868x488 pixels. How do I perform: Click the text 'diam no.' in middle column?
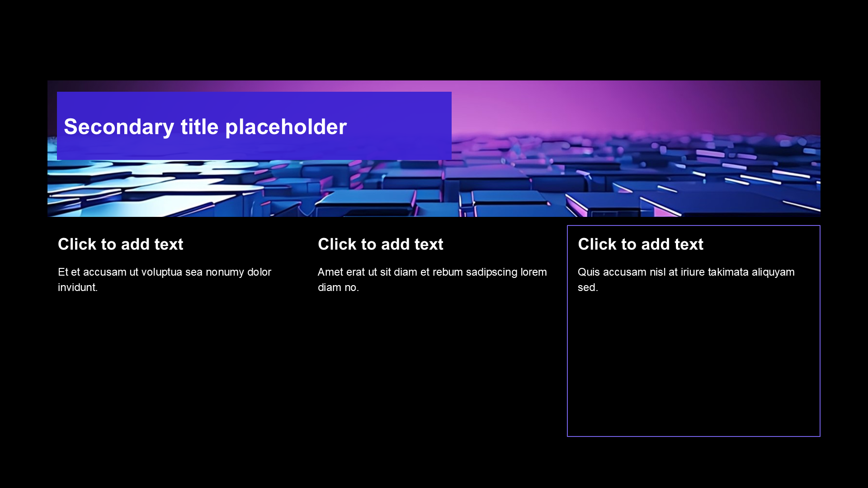tap(338, 287)
